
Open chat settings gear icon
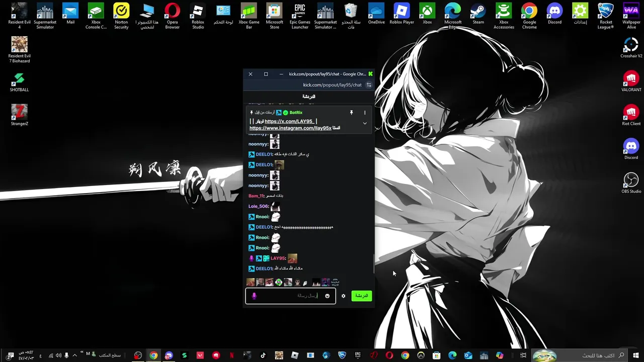point(343,296)
